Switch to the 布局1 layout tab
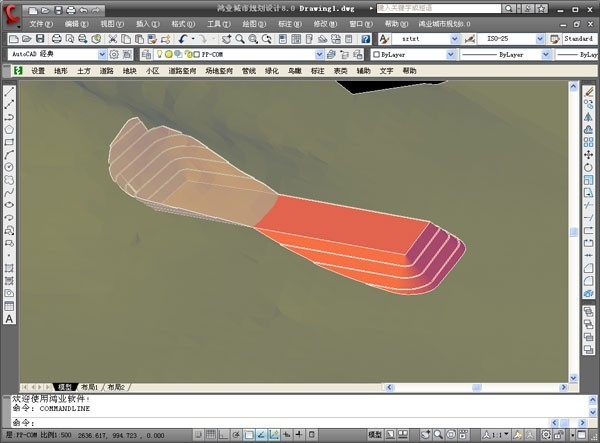This screenshot has width=600, height=443. pyautogui.click(x=89, y=386)
